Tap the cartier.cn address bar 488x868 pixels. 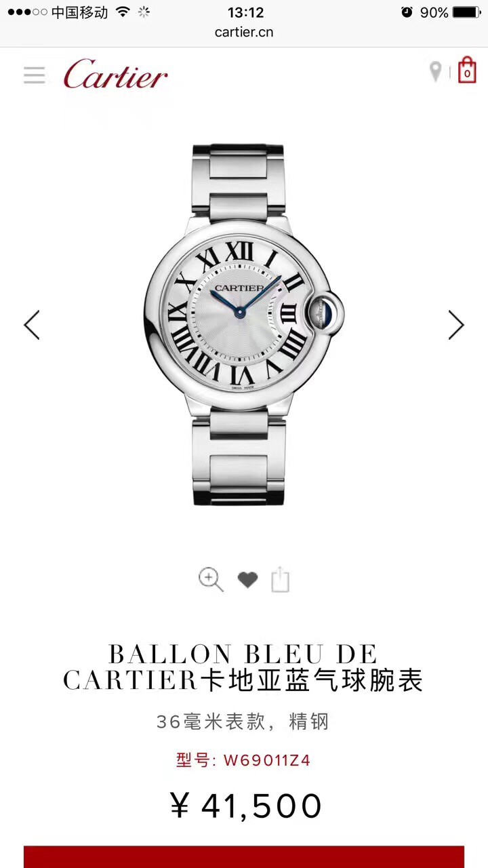244,32
